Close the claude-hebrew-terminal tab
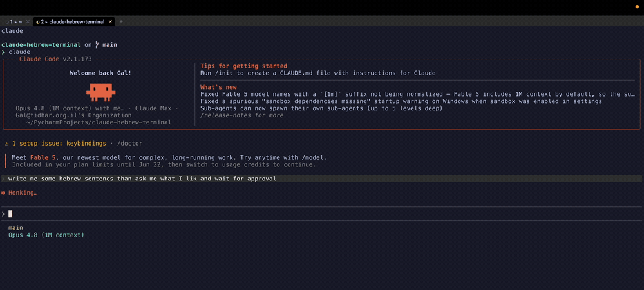This screenshot has height=290, width=644. [110, 22]
